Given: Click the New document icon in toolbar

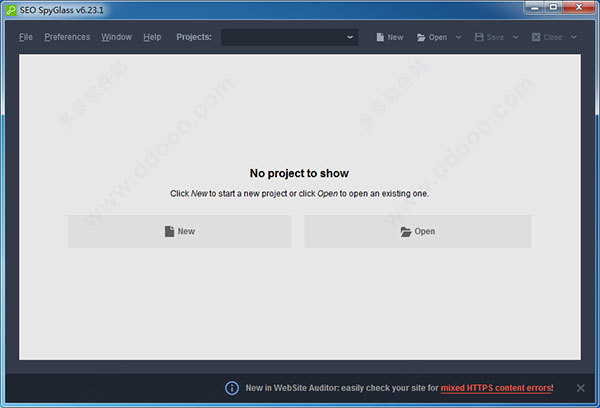Looking at the screenshot, I should pos(380,37).
